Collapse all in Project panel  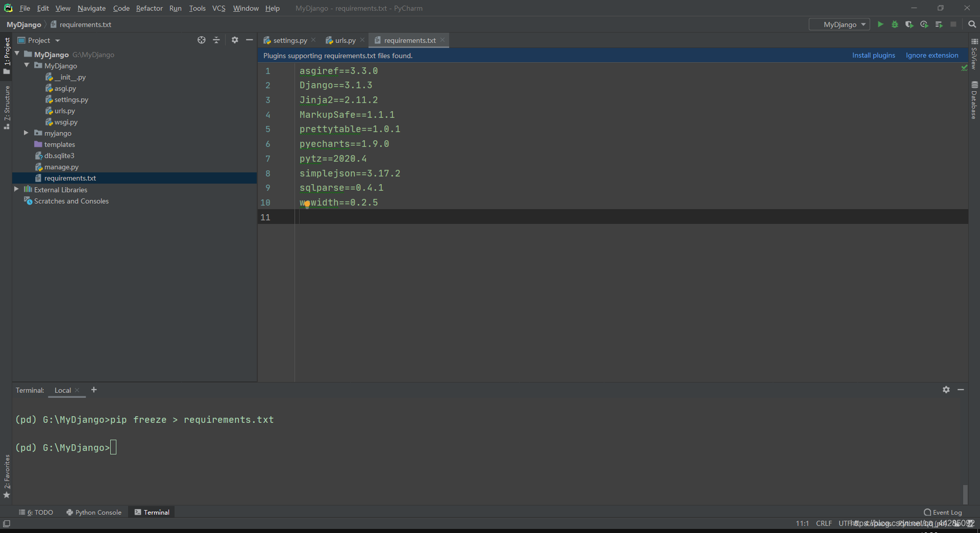(x=216, y=40)
